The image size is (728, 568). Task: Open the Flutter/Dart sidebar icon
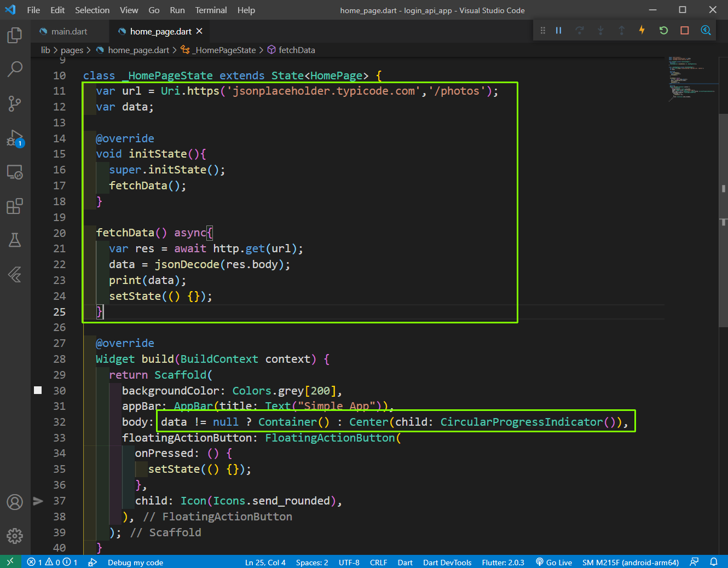[15, 274]
